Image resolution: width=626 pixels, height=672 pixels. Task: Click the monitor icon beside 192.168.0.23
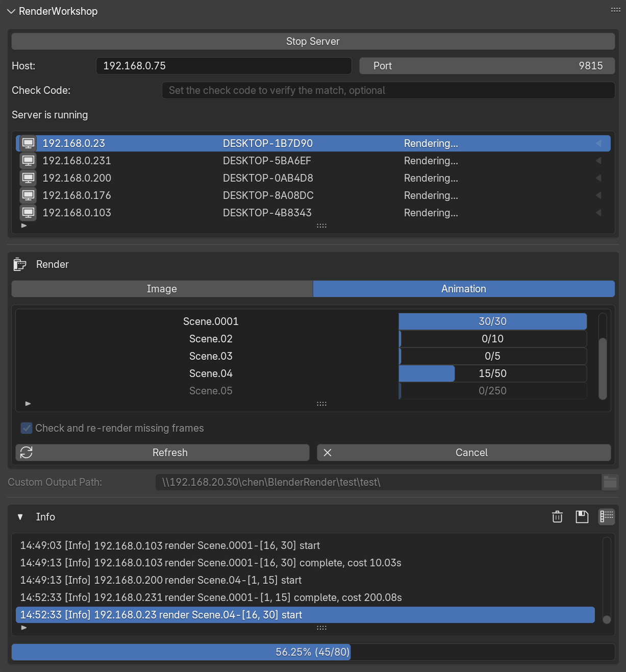point(28,143)
